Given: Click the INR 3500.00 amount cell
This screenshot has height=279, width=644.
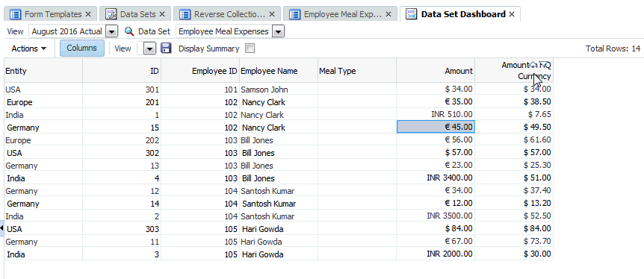Looking at the screenshot, I should [436, 216].
